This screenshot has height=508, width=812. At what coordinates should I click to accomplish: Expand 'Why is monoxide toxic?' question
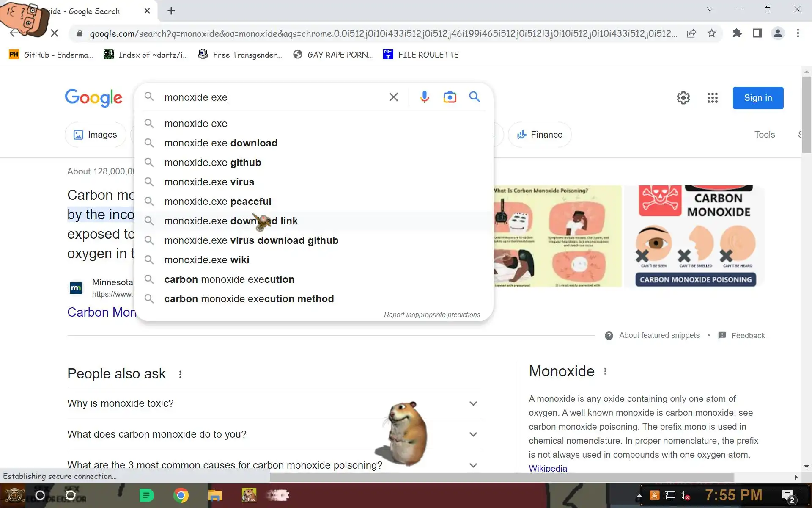[473, 403]
